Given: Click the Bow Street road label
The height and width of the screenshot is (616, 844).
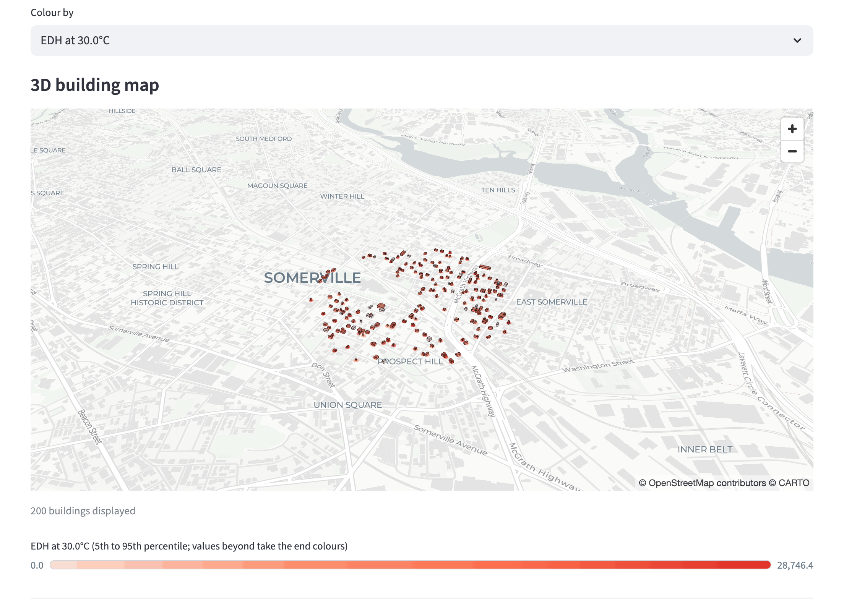Looking at the screenshot, I should 323,375.
